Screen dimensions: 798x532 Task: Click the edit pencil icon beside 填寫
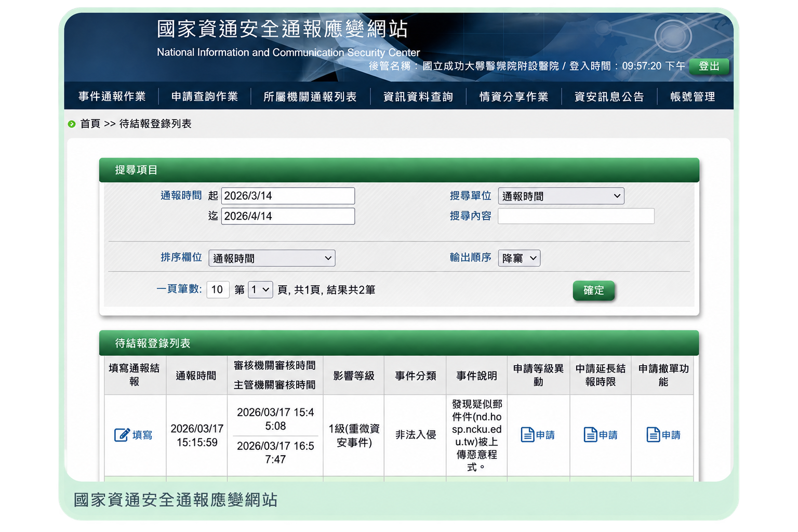point(122,435)
